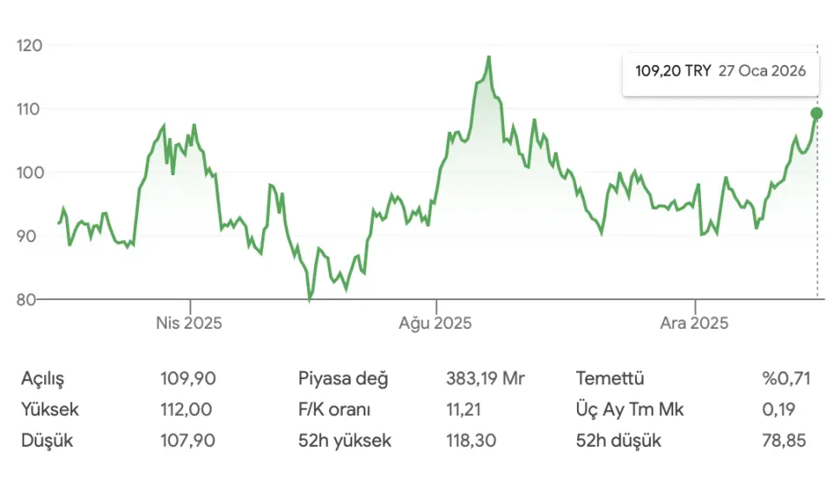Select the Ağu 2025 x-axis label
This screenshot has width=833, height=504.
436,324
